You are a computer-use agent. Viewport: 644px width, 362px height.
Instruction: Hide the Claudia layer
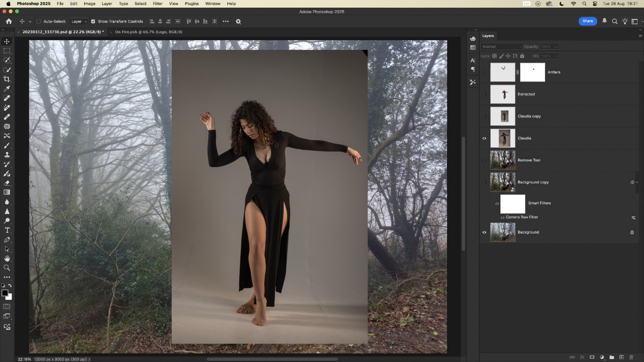[x=484, y=138]
